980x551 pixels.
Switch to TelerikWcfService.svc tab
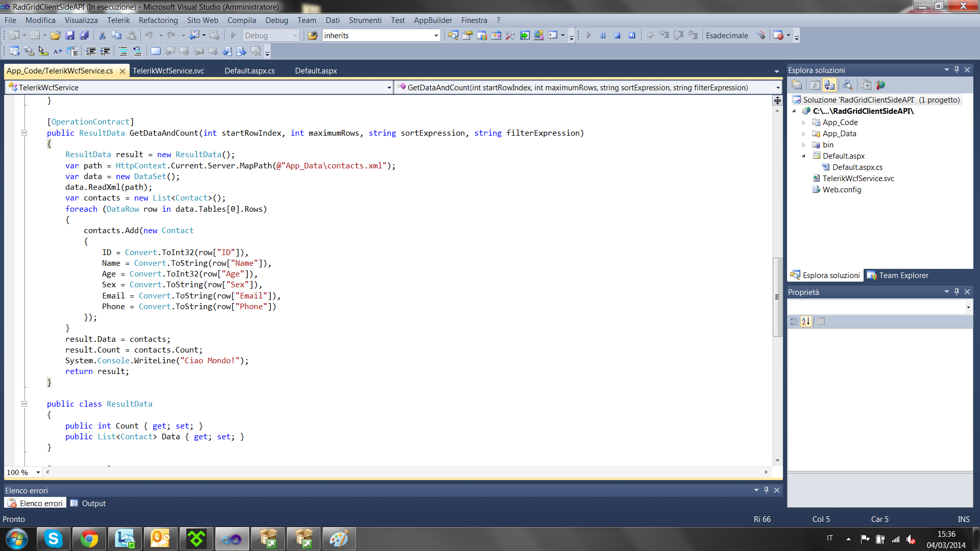click(x=168, y=71)
